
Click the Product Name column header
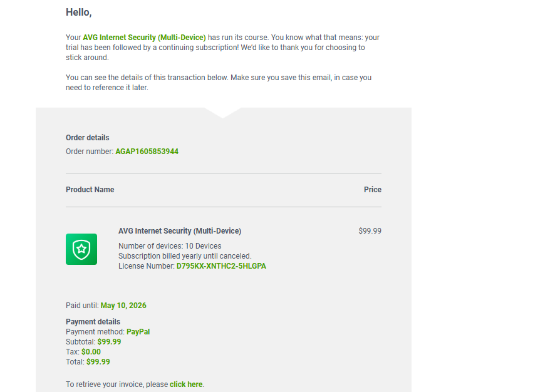(90, 190)
